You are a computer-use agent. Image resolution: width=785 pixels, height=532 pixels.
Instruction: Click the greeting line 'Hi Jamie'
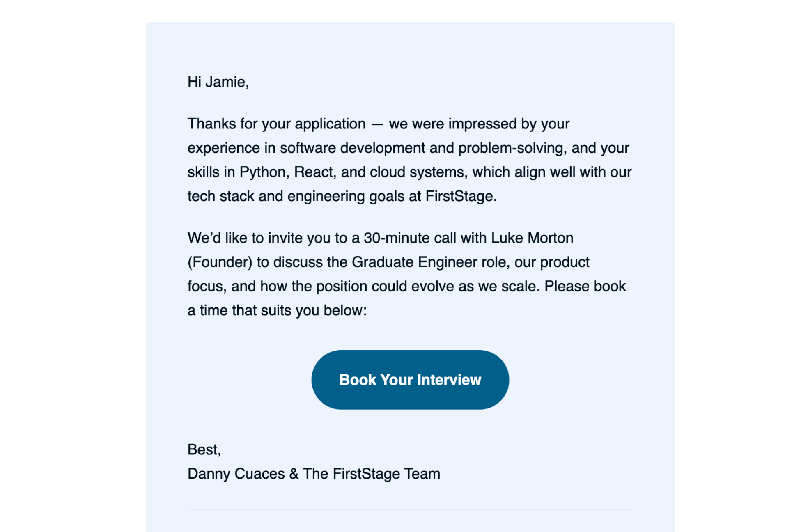218,82
